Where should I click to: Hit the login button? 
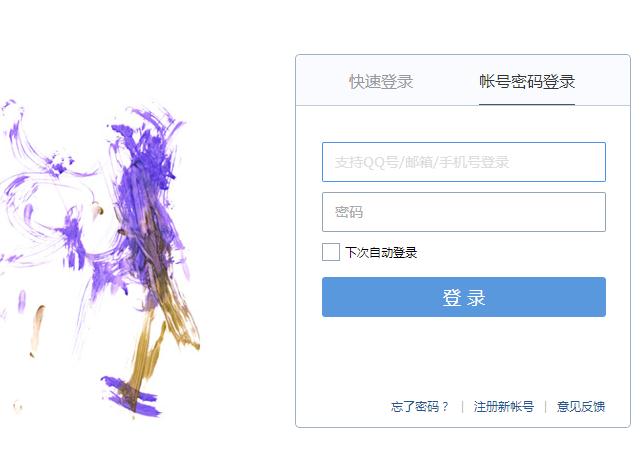coord(464,297)
